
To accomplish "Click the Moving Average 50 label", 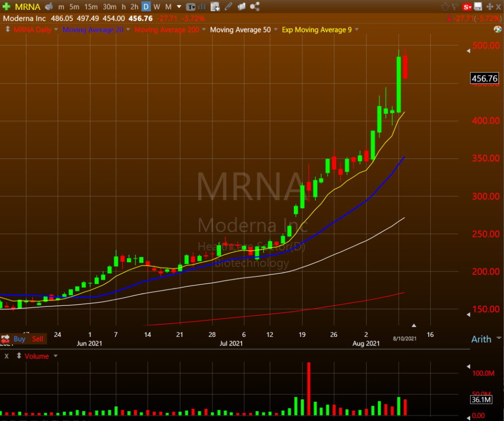I will (240, 30).
